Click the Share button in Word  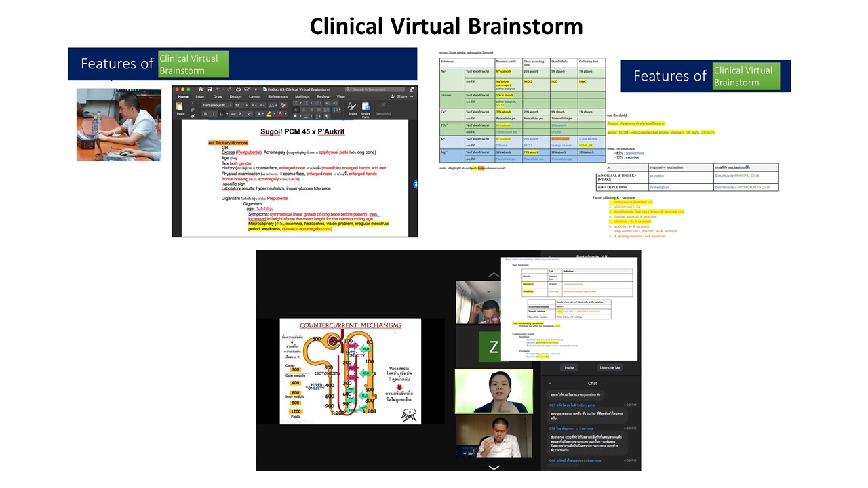[401, 96]
